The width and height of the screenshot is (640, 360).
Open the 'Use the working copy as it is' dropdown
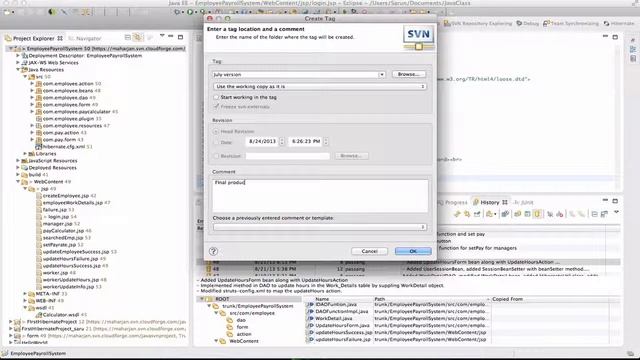coord(320,87)
